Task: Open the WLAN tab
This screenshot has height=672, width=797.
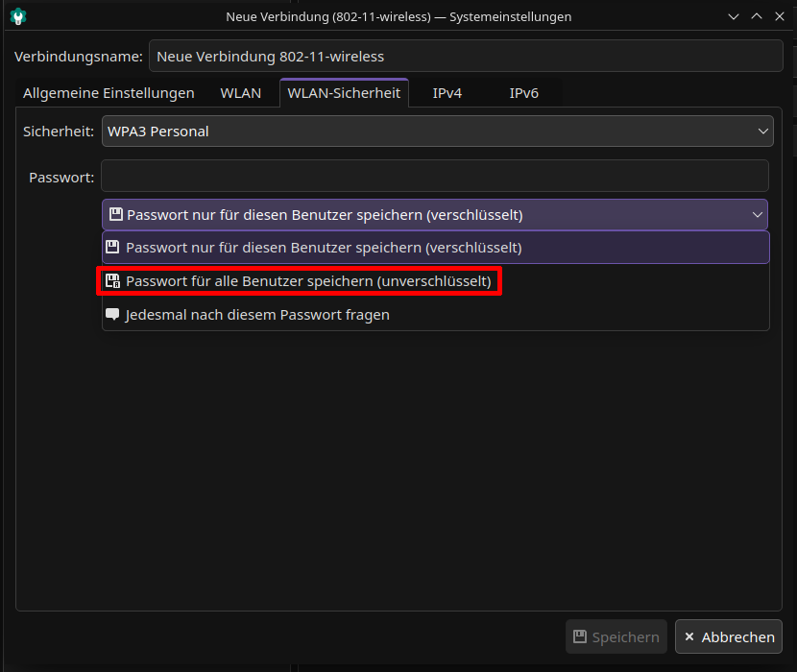Action: 240,93
